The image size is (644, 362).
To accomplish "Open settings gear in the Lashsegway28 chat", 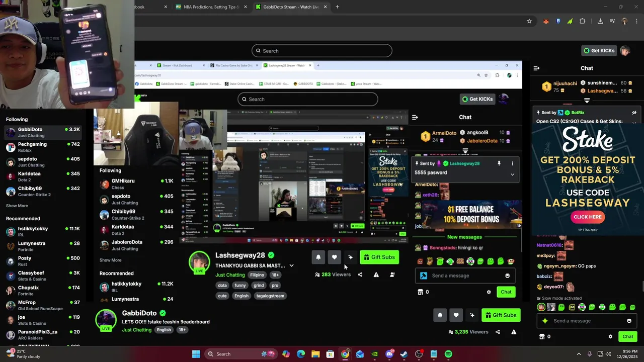I will pos(489,292).
